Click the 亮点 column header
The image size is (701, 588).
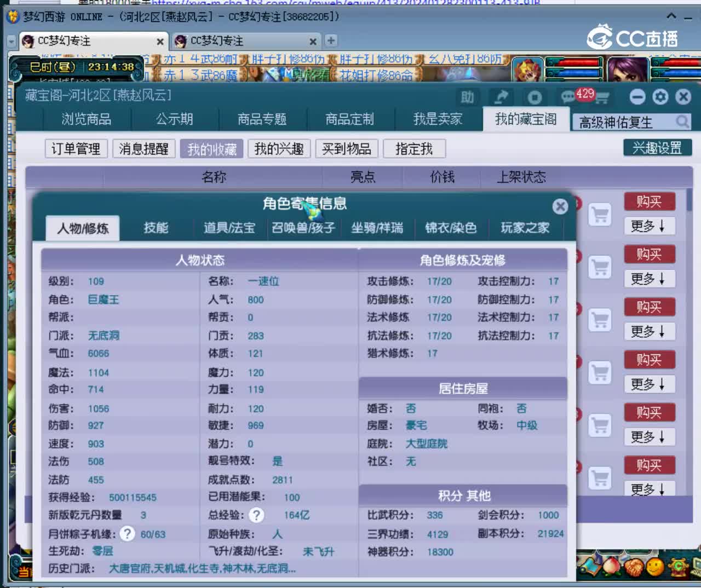pos(363,177)
